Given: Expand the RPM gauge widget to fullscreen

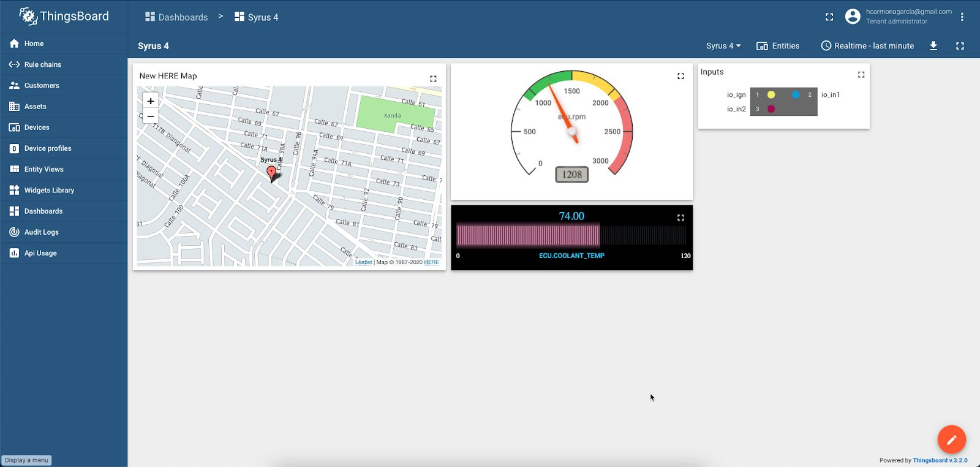Looking at the screenshot, I should coord(680,76).
